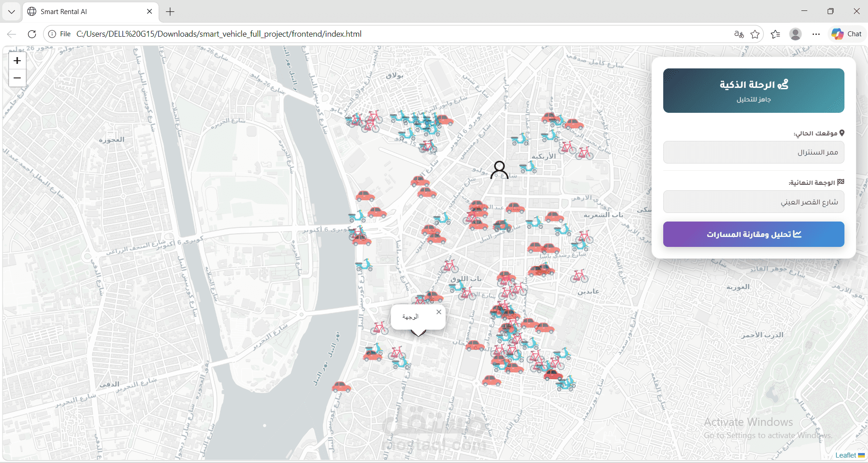
Task: Click the current location field ممر السنترال
Action: pyautogui.click(x=753, y=152)
